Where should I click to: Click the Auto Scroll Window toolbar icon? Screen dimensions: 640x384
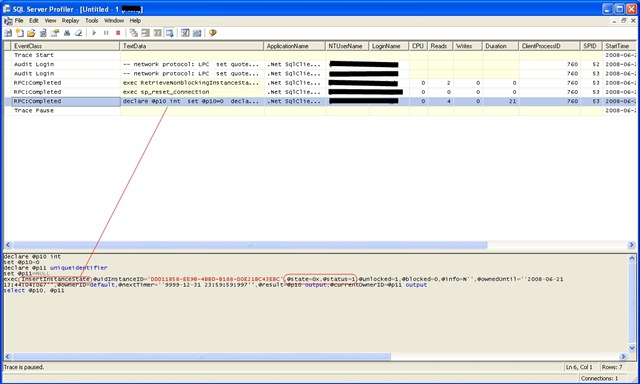tap(169, 33)
